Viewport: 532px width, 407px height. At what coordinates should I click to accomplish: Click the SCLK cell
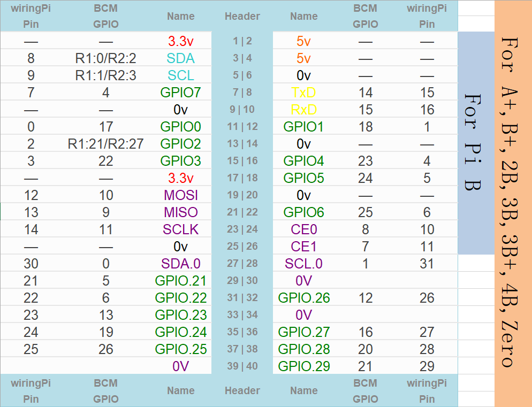[180, 229]
